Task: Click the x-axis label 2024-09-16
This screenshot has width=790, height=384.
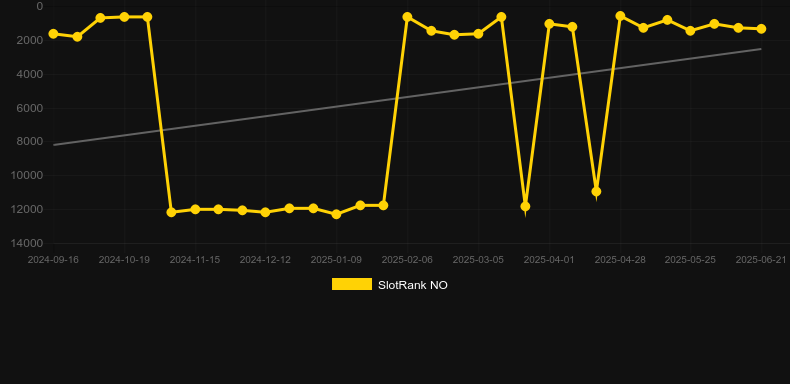Action: 53,260
